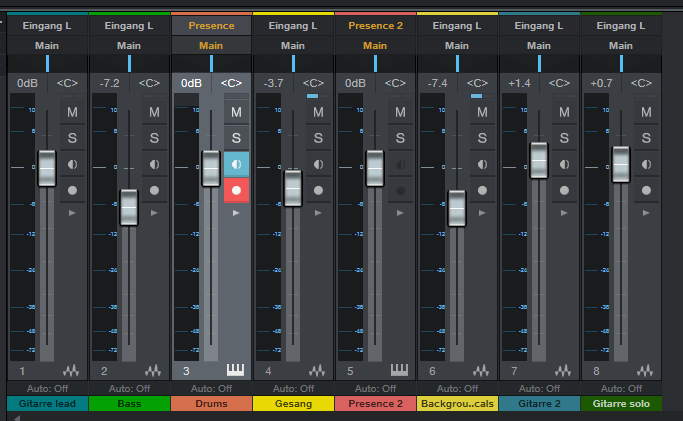Click the audio waveform icon on channel 6
The width and height of the screenshot is (683, 421).
(481, 371)
